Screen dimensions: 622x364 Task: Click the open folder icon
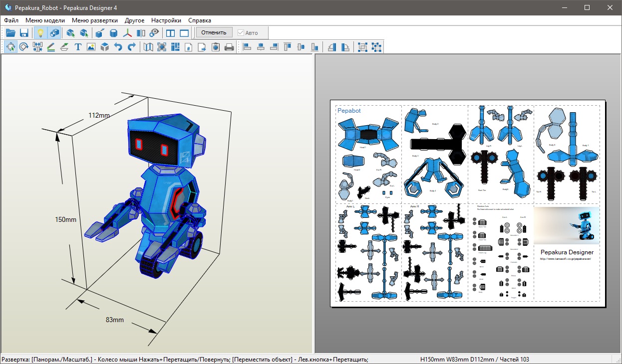pyautogui.click(x=10, y=33)
